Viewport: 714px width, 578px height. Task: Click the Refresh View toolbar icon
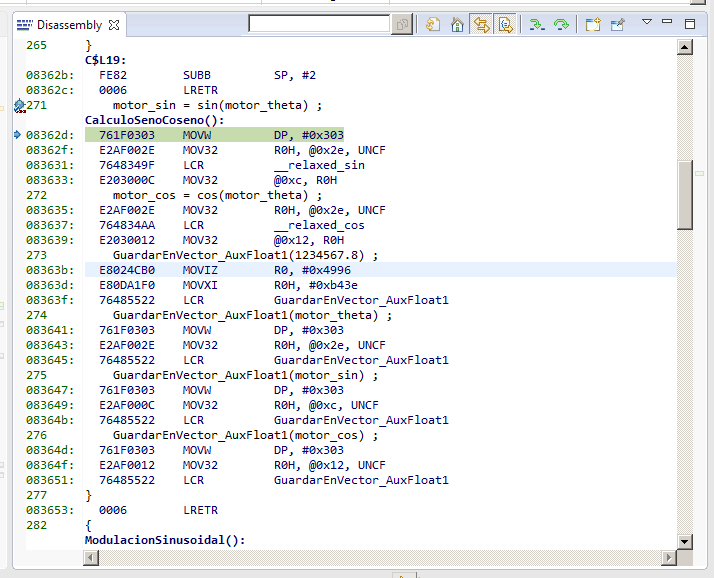[x=433, y=24]
